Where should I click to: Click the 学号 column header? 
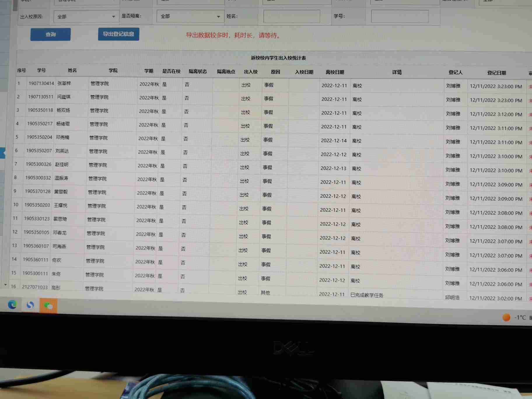coord(41,70)
